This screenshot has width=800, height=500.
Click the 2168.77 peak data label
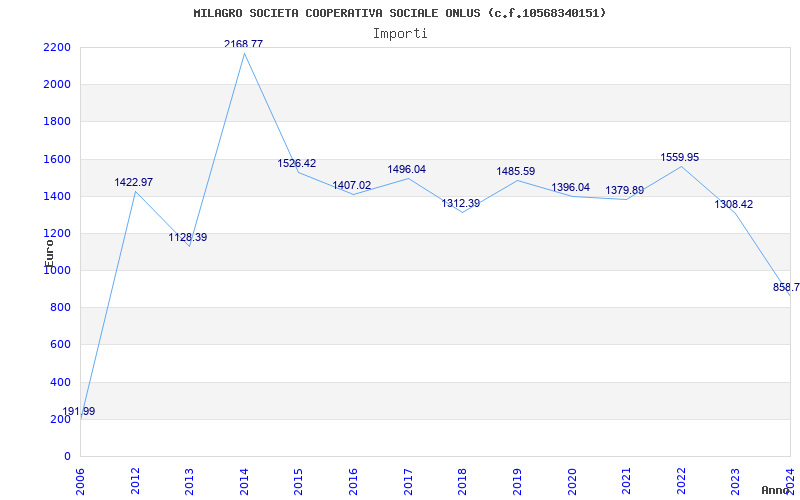tap(243, 44)
